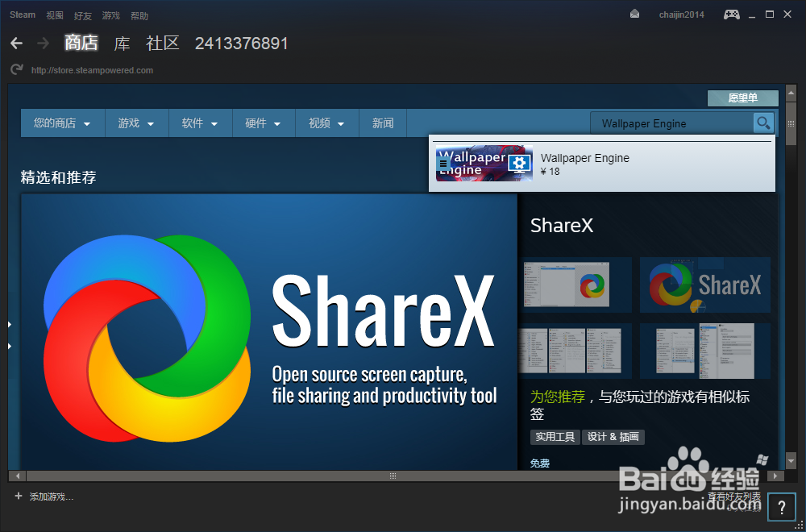Click the 实用工具 tag
This screenshot has width=806, height=532.
555,437
